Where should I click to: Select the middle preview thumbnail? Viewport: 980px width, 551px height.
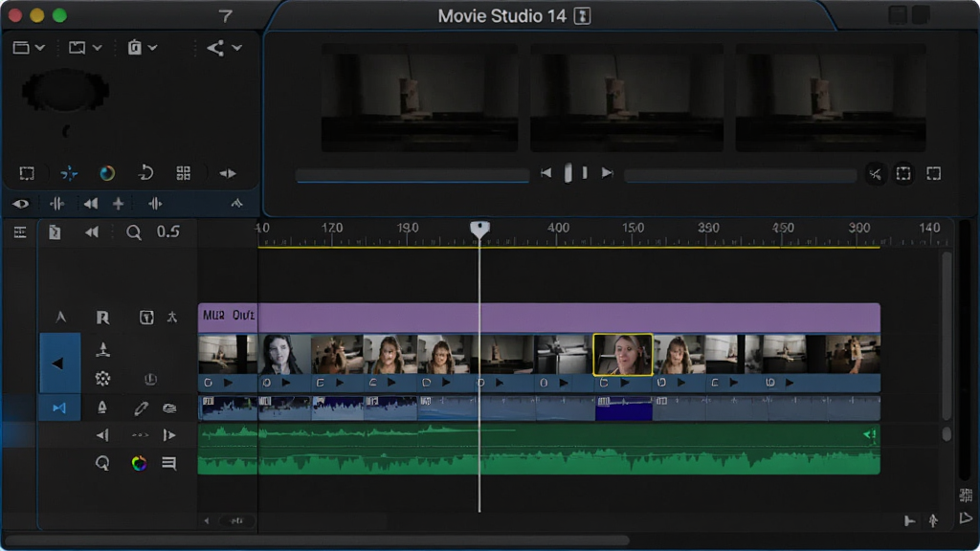[x=627, y=99]
